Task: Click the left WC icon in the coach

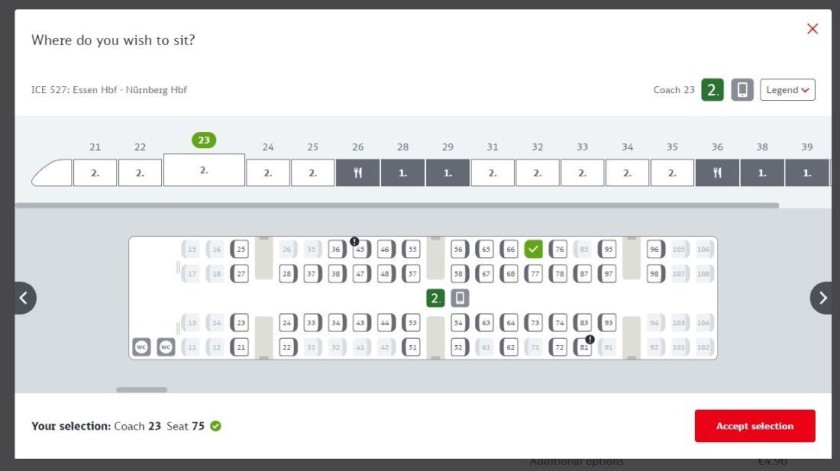Action: pyautogui.click(x=142, y=348)
